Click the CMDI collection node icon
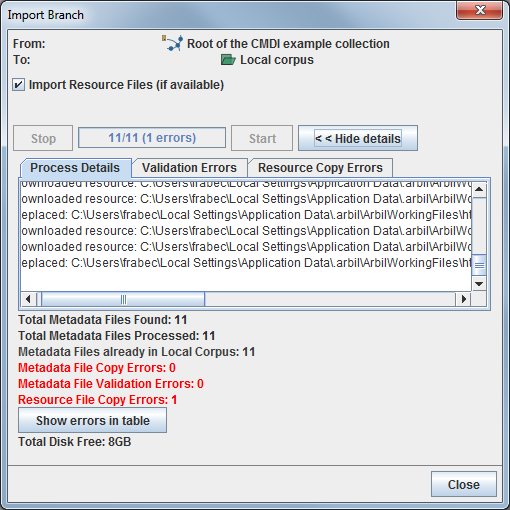The image size is (510, 510). pyautogui.click(x=173, y=43)
